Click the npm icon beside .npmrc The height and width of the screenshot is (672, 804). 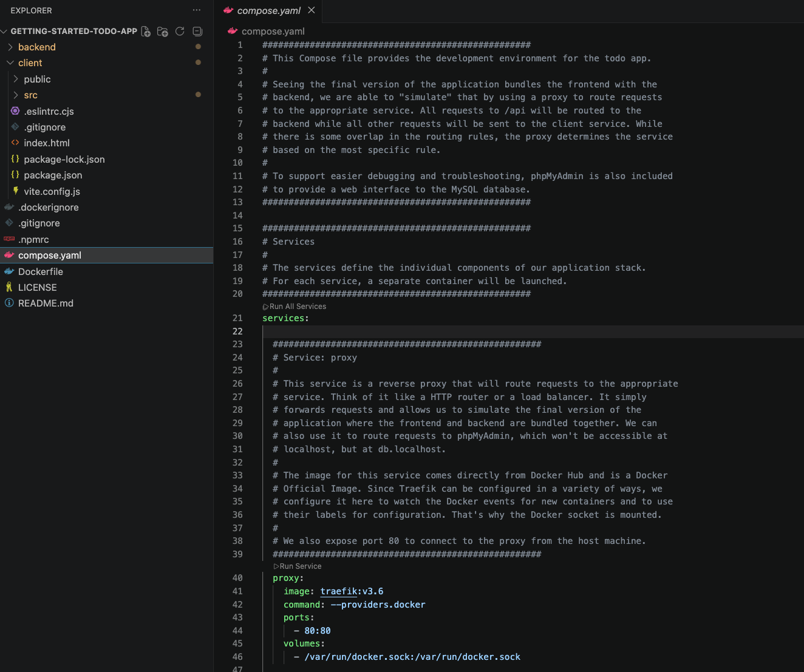(9, 239)
